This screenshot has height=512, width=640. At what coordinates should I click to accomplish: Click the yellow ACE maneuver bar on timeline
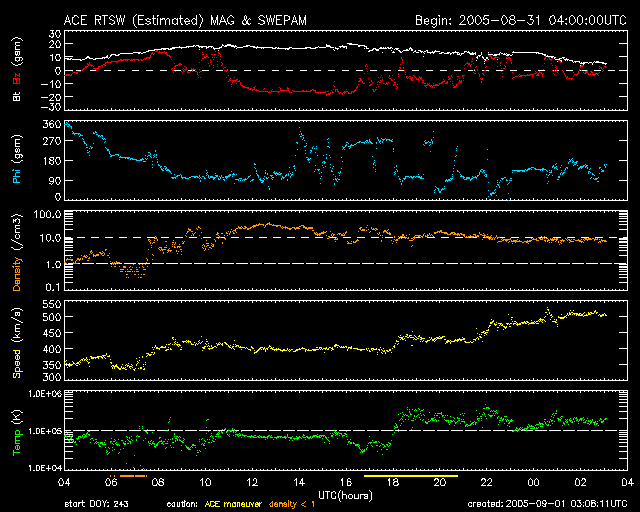[x=411, y=476]
